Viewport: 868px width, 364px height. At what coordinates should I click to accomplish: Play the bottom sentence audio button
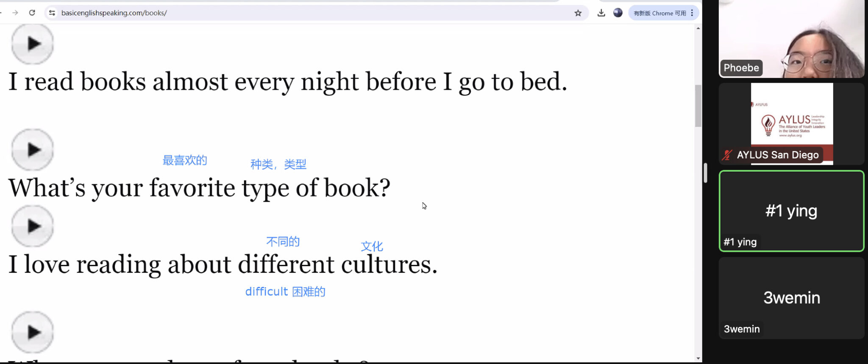(x=32, y=333)
